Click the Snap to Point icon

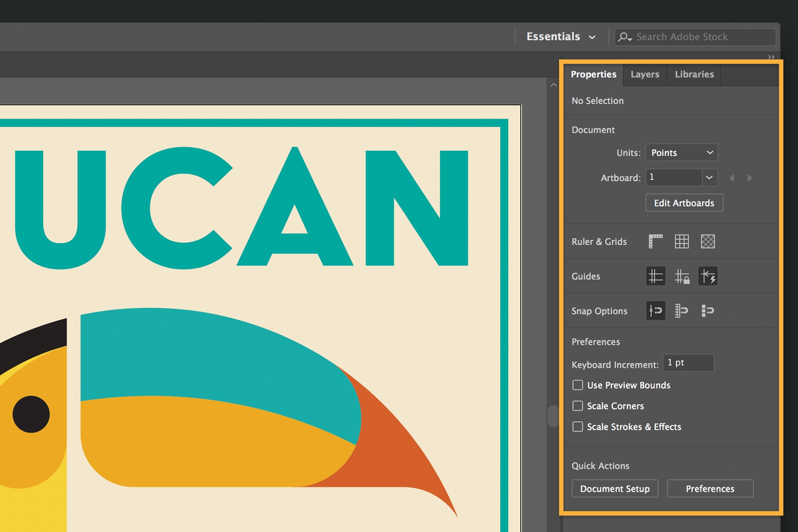click(x=655, y=311)
